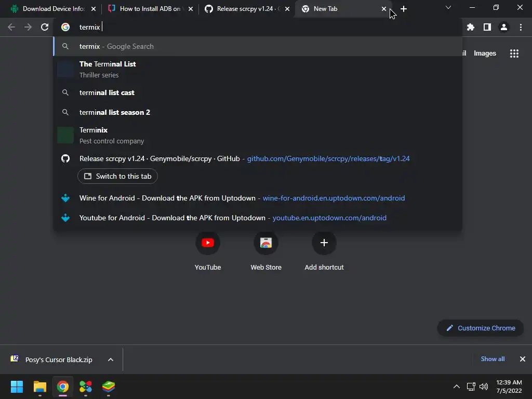Screen dimensions: 532x399
Task: Reload the page with the refresh icon
Action: tap(45, 27)
